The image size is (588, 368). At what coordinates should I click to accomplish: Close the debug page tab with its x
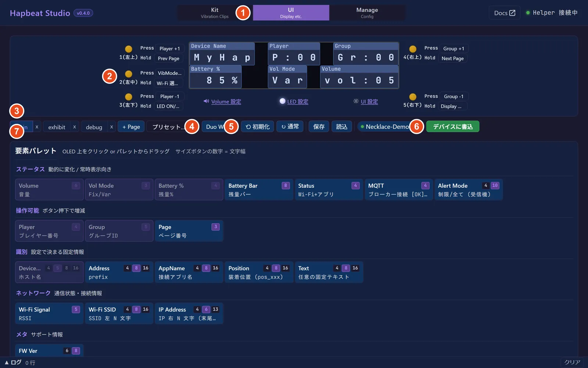pyautogui.click(x=112, y=127)
